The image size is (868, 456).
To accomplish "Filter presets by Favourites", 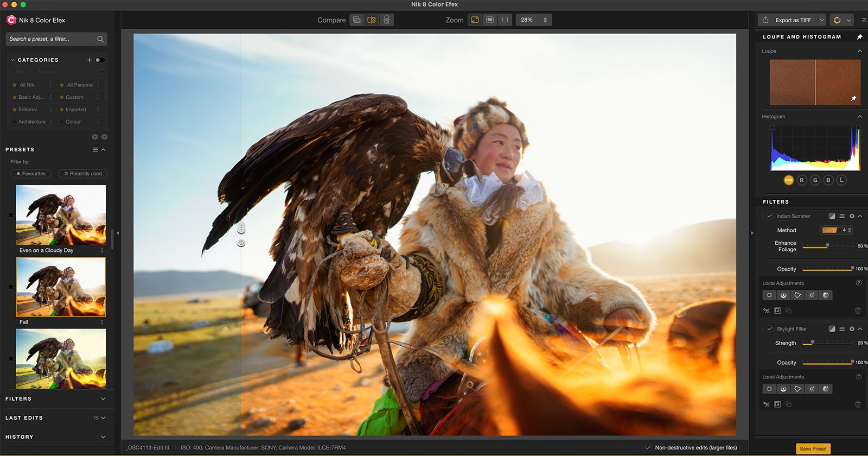I will point(31,174).
